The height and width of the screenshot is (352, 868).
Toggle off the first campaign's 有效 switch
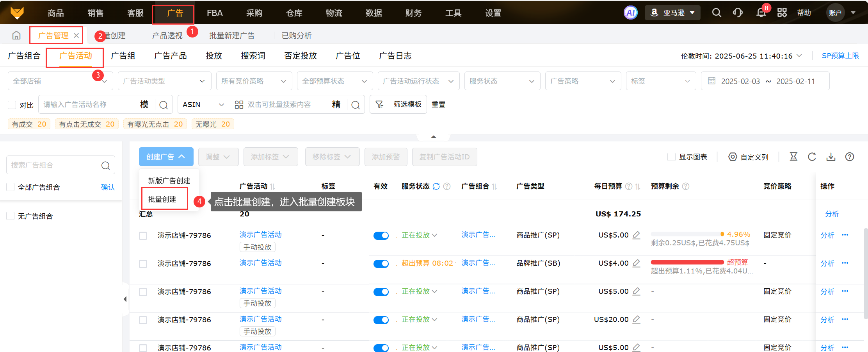(x=381, y=236)
